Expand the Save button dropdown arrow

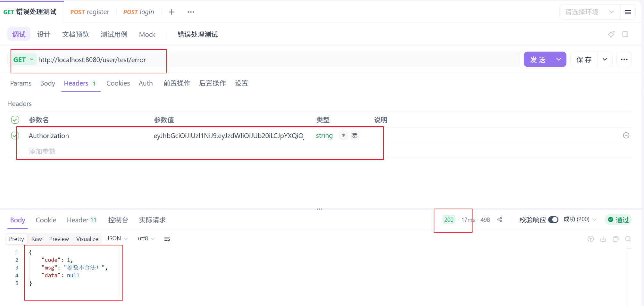(605, 60)
